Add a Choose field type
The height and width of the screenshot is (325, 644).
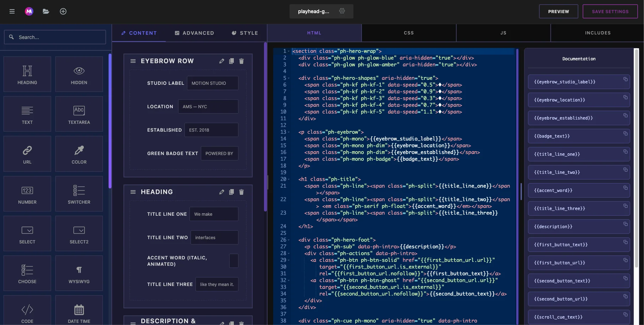pos(27,273)
